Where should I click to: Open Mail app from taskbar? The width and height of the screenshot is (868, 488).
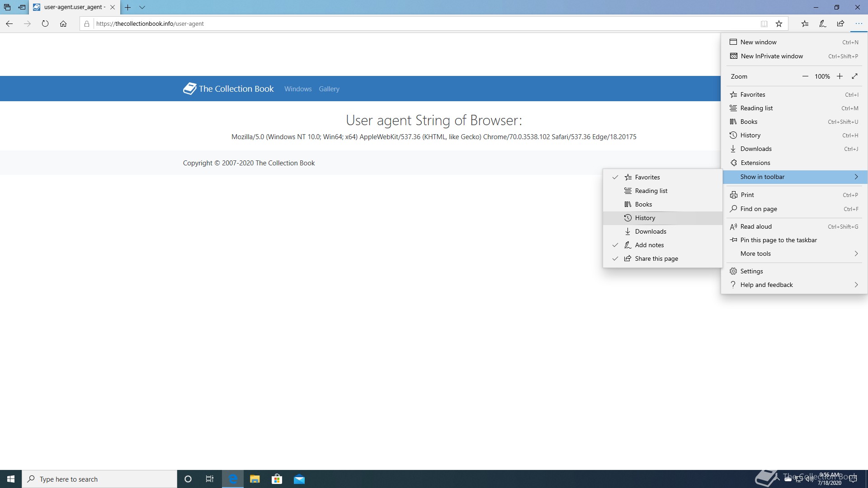299,479
